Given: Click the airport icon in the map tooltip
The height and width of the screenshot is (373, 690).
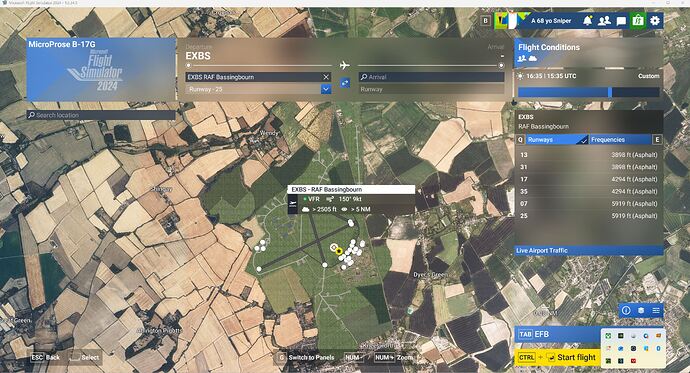Looking at the screenshot, I should point(293,204).
